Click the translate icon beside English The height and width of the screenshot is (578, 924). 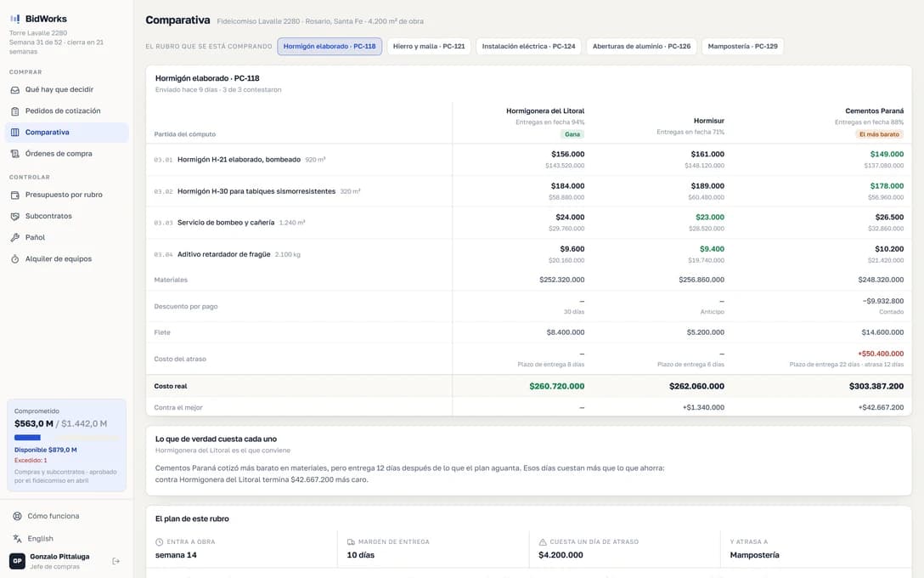17,539
